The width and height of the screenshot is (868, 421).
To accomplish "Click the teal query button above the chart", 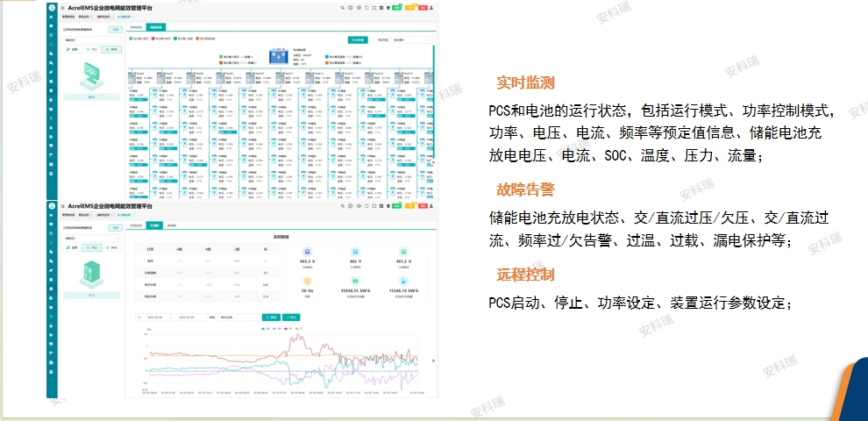I will point(271,317).
